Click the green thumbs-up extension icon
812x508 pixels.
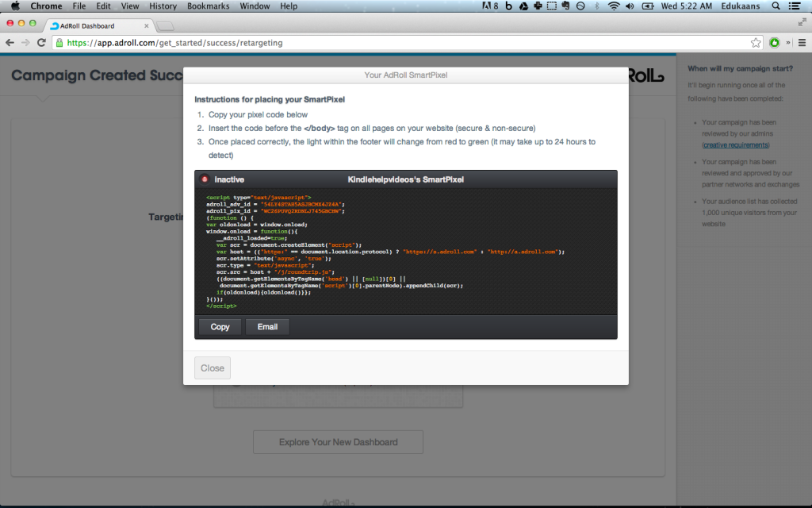click(x=774, y=43)
